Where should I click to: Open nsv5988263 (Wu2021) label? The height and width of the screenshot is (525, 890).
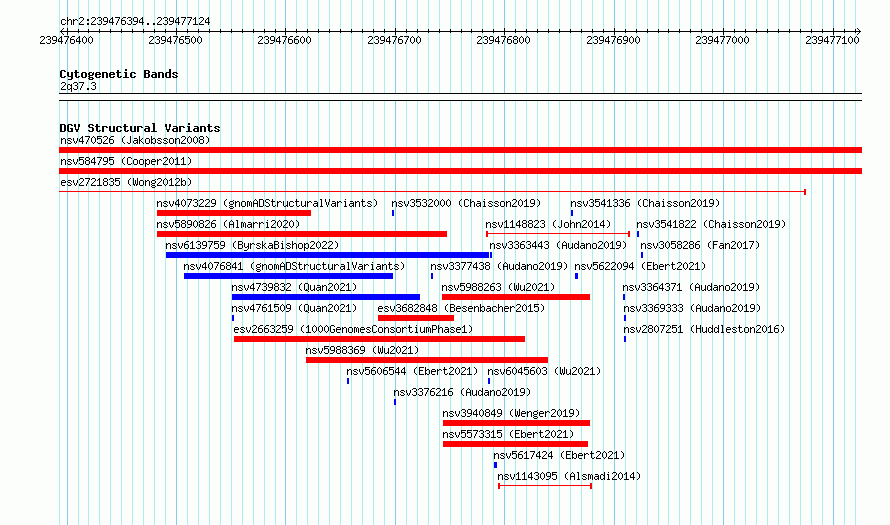[x=498, y=287]
